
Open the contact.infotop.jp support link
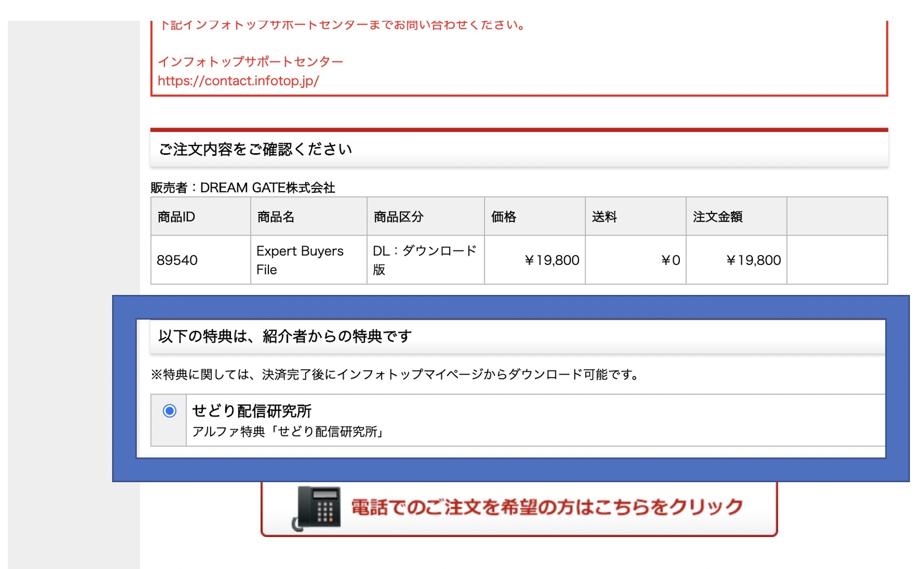click(x=238, y=81)
